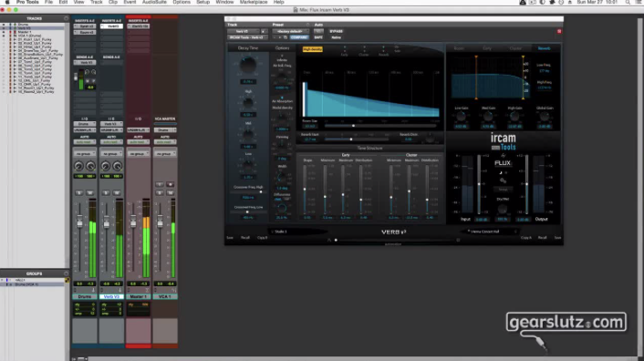Image resolution: width=644 pixels, height=361 pixels.
Task: Open Master 1 automation mode dropdown
Action: [x=138, y=142]
